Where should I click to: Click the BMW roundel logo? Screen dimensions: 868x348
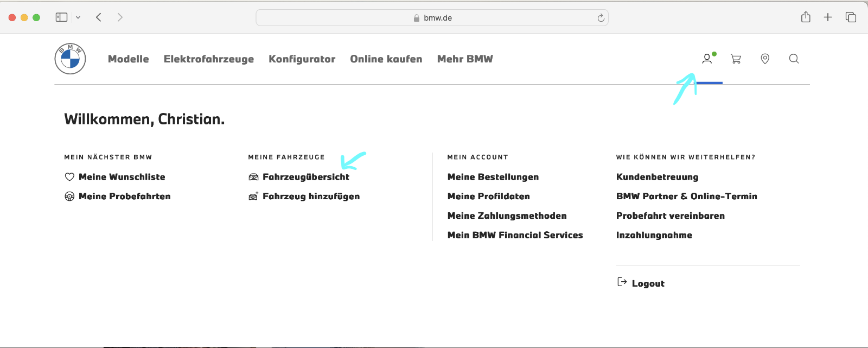tap(70, 58)
